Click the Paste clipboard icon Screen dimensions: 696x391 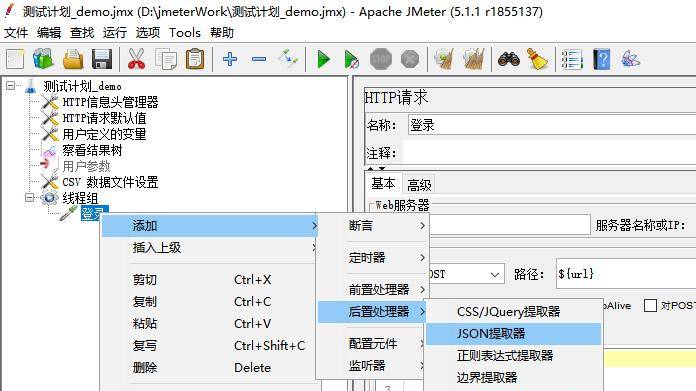(195, 59)
